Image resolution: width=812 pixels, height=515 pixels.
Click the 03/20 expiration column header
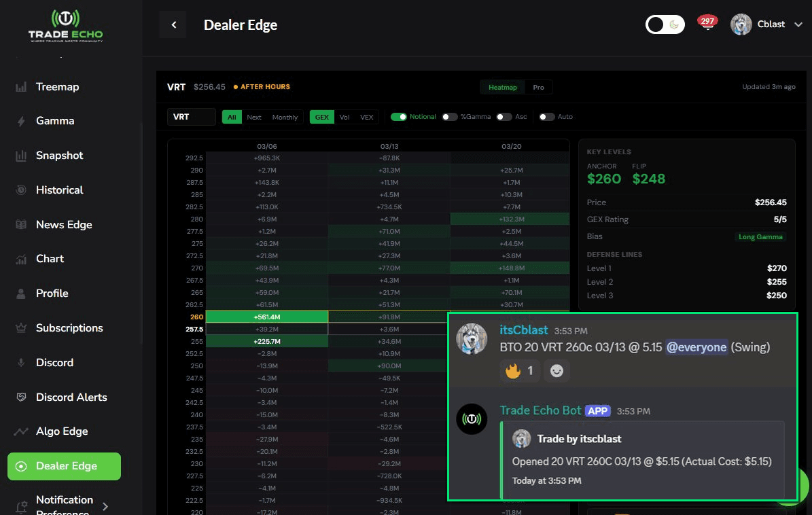pyautogui.click(x=511, y=147)
